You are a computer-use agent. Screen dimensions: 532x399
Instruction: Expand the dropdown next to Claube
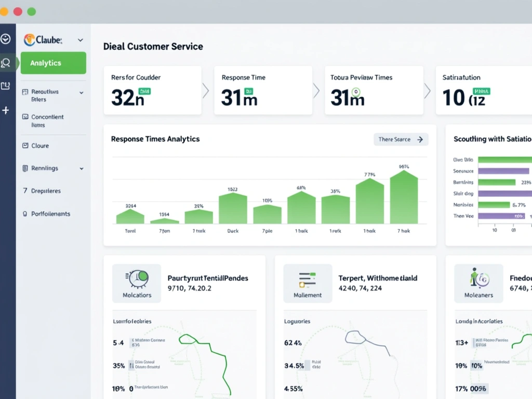click(80, 39)
